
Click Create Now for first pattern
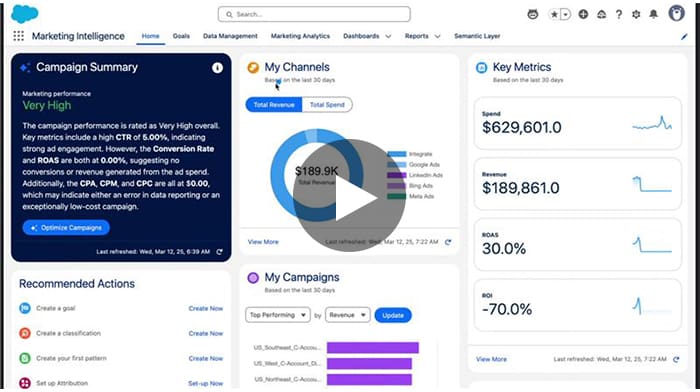tap(205, 359)
